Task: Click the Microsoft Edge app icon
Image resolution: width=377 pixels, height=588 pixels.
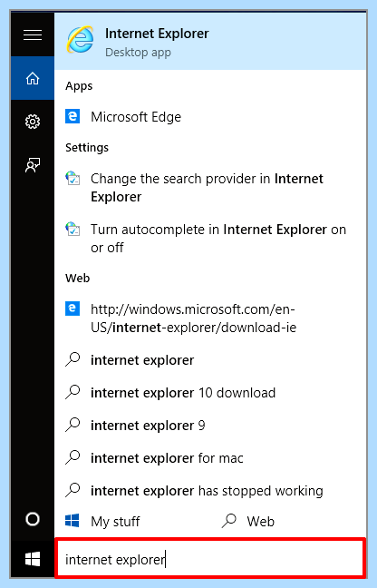Action: tap(72, 116)
